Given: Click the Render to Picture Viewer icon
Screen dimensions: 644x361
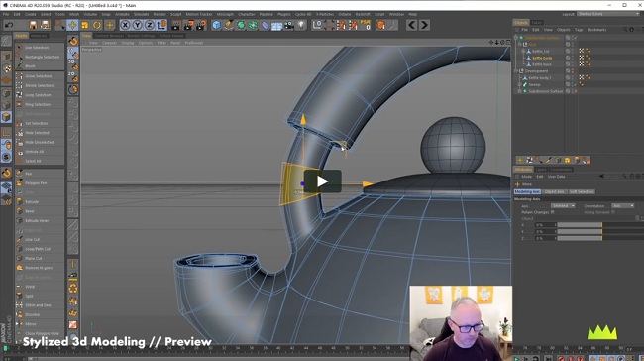Looking at the screenshot, I should [188, 25].
